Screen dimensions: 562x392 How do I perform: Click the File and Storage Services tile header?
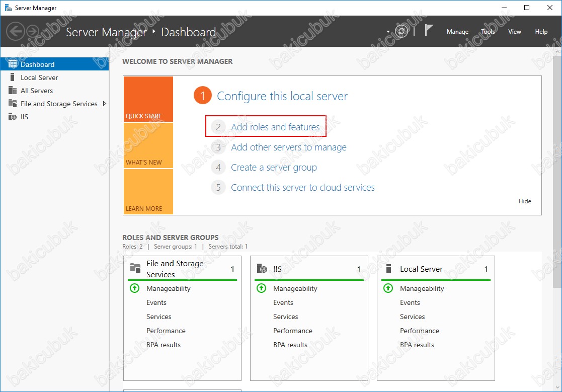(183, 269)
